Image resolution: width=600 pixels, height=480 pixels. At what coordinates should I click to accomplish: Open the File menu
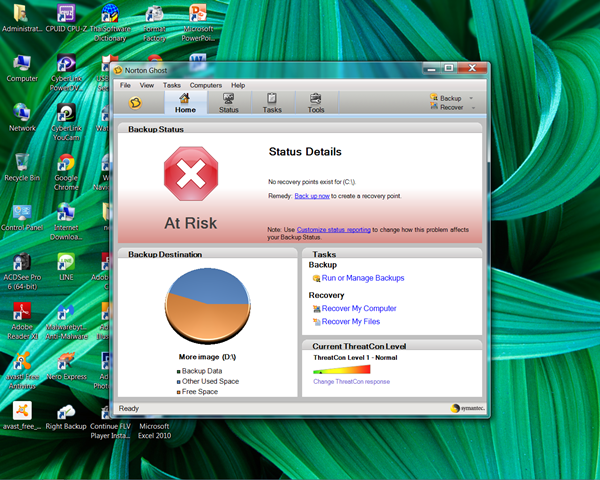pyautogui.click(x=125, y=85)
